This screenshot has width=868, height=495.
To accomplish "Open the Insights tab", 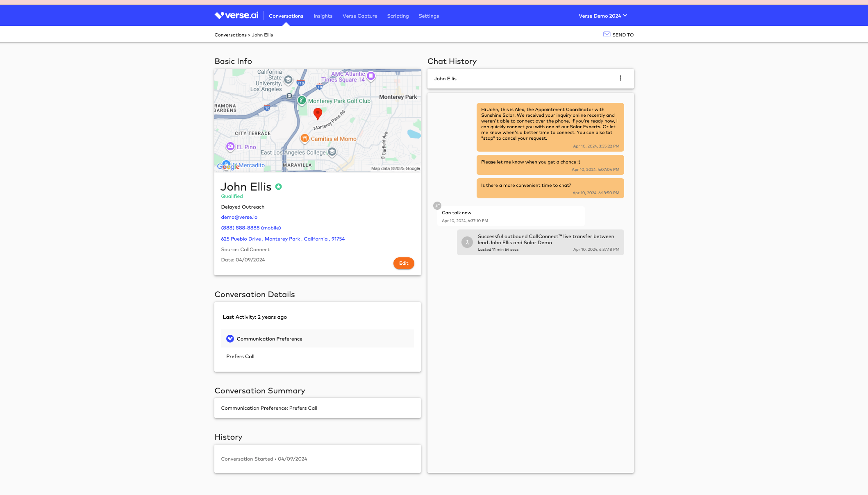I will [323, 16].
